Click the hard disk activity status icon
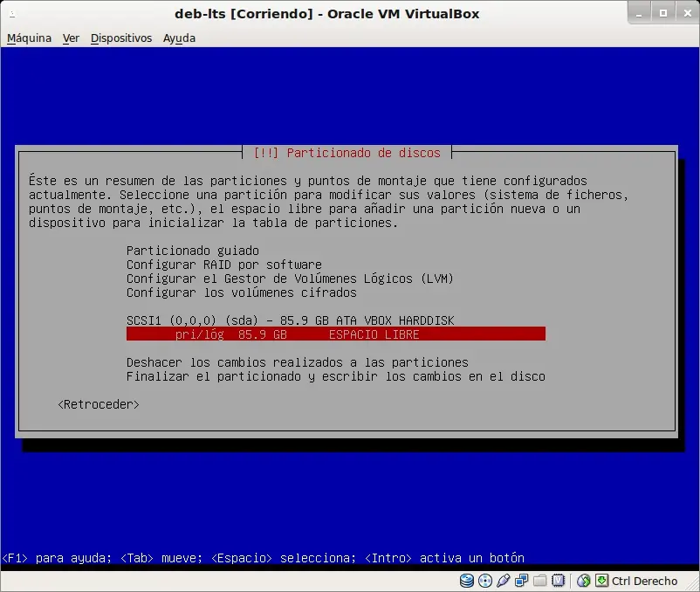The width and height of the screenshot is (700, 592). [x=466, y=581]
